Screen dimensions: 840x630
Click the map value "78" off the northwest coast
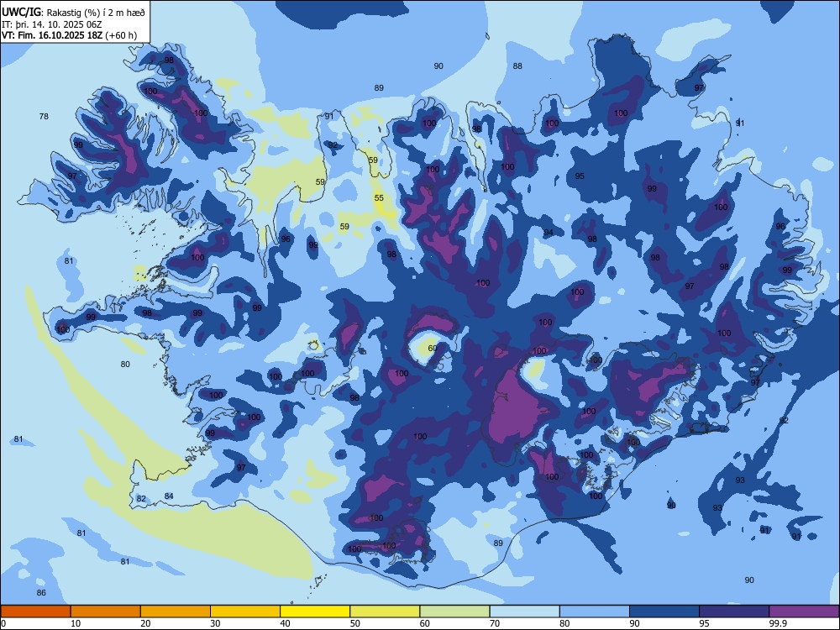point(44,116)
